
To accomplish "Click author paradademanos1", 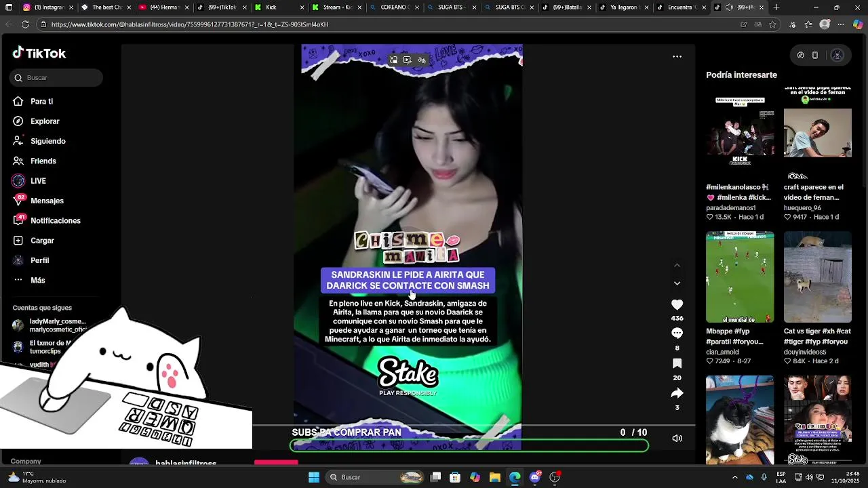I will click(x=730, y=208).
